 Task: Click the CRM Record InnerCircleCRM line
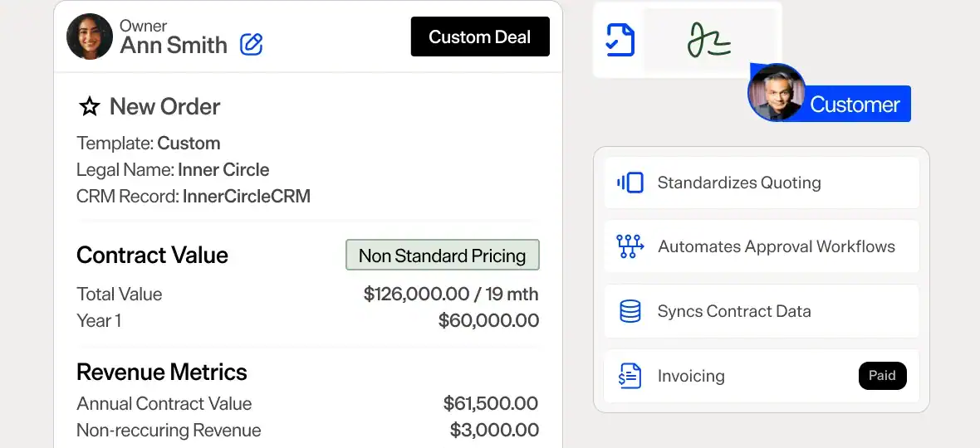(194, 197)
